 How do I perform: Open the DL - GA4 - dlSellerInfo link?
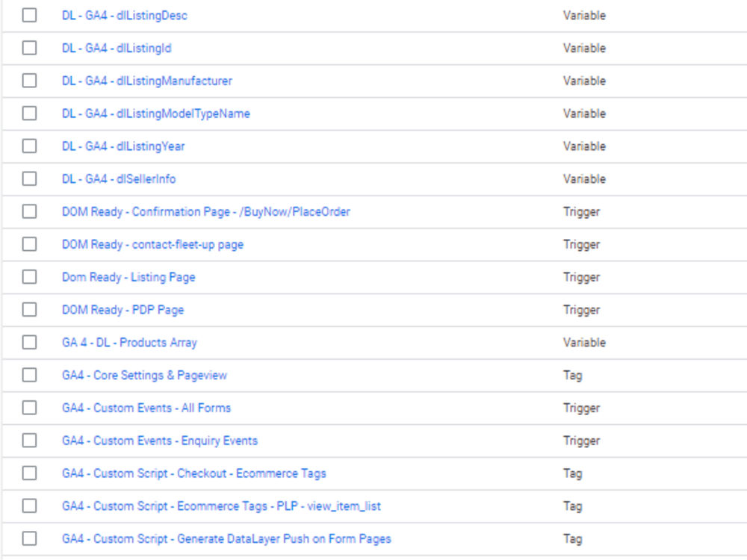coord(119,179)
